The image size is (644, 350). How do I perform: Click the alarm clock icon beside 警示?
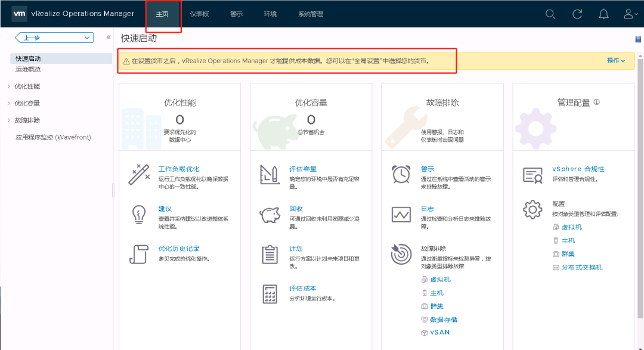[401, 174]
